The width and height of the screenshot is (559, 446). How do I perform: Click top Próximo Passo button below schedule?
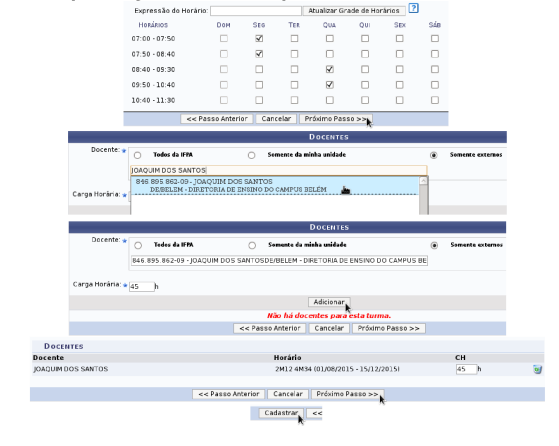(335, 119)
